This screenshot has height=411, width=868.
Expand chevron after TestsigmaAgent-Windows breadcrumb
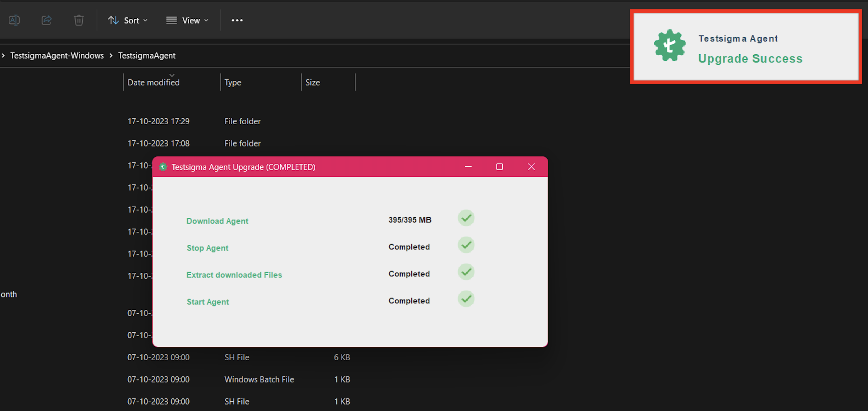[111, 56]
